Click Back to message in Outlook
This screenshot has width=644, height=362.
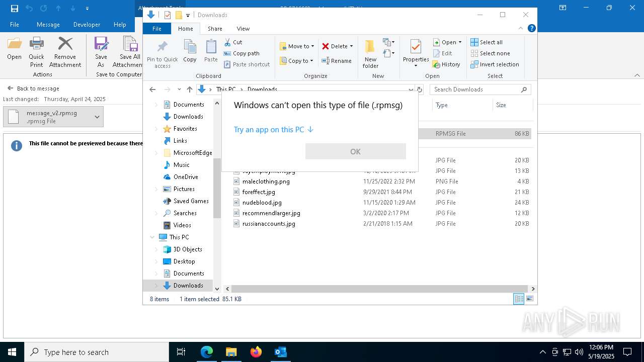click(x=33, y=88)
